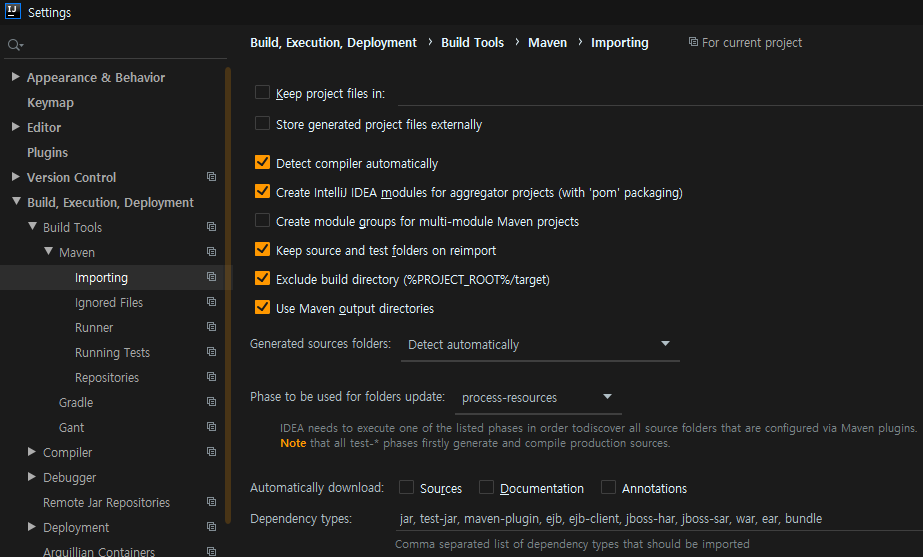Expand the Compiler node
This screenshot has width=923, height=557.
pyautogui.click(x=32, y=452)
